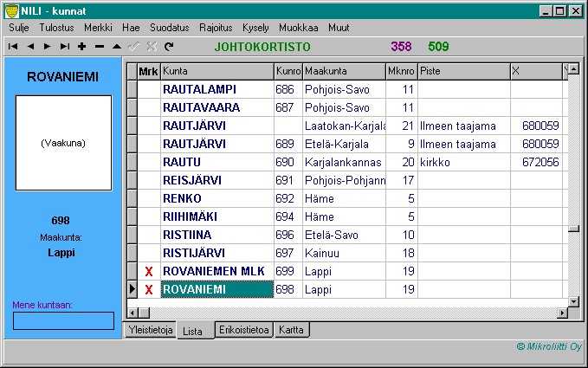Viewport: 588px width, 368px height.
Task: Click the plus icon to insert record
Action: [x=81, y=46]
